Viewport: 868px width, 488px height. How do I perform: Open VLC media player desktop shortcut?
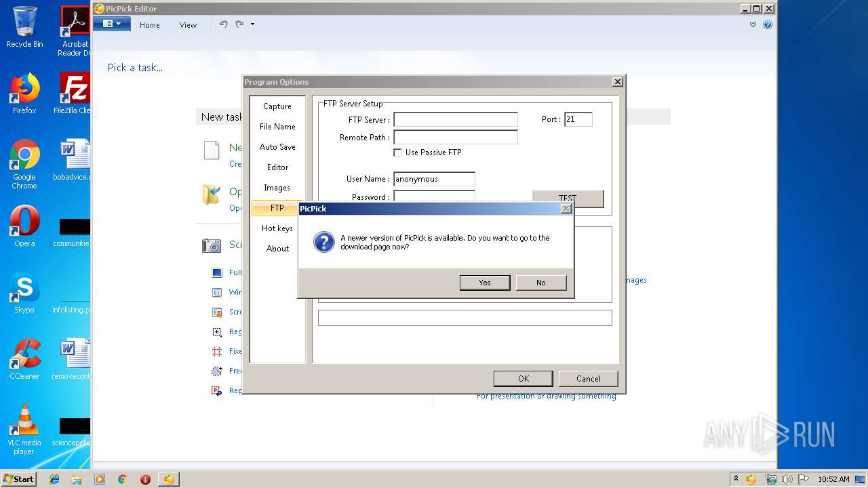24,430
